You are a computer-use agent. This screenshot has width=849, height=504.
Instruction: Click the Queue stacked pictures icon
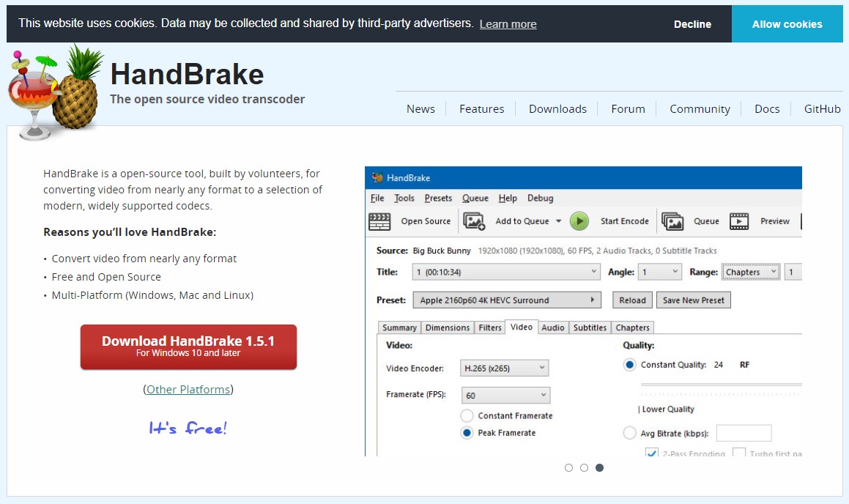coord(672,221)
